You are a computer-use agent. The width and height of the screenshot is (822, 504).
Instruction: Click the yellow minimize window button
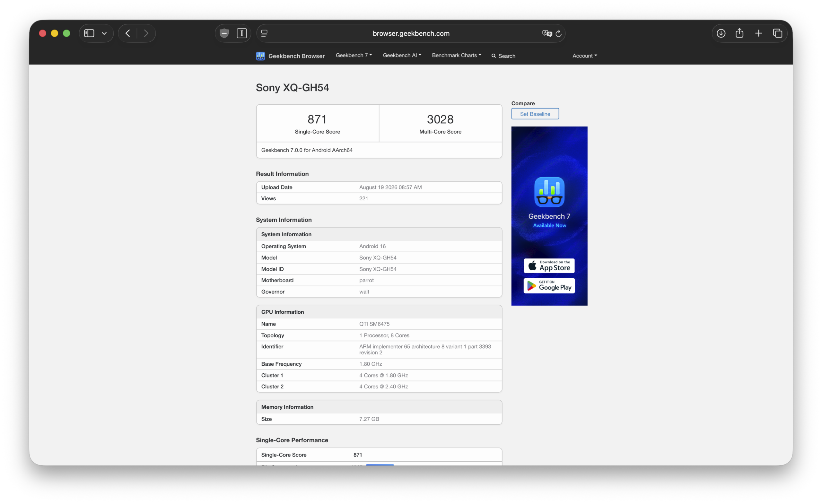(x=54, y=33)
